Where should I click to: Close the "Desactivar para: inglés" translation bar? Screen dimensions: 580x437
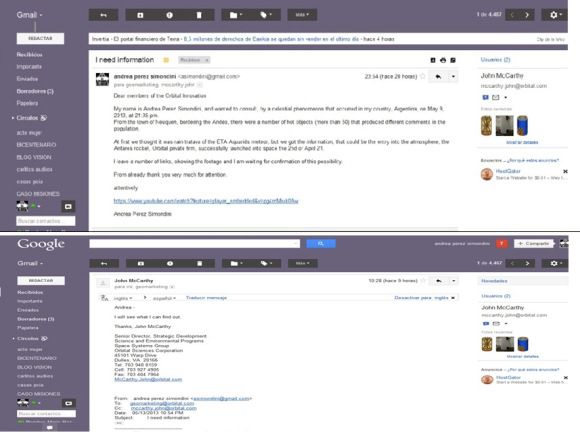pyautogui.click(x=453, y=298)
